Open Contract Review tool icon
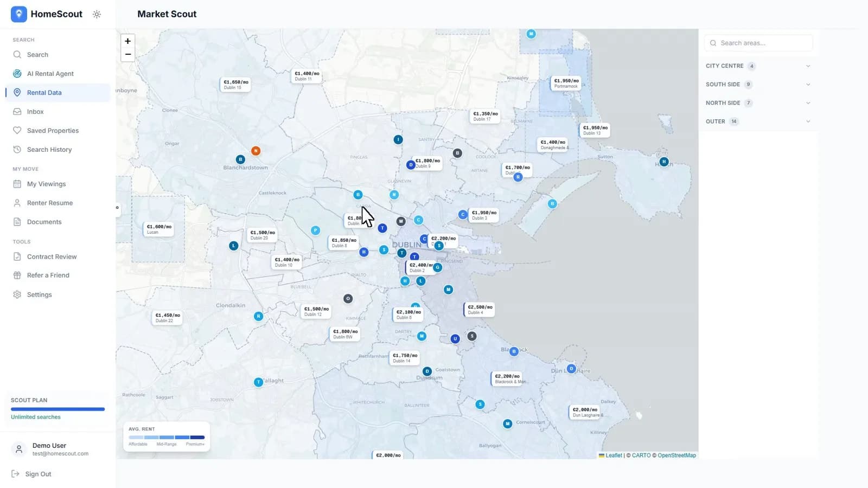This screenshot has width=868, height=488. [x=17, y=256]
